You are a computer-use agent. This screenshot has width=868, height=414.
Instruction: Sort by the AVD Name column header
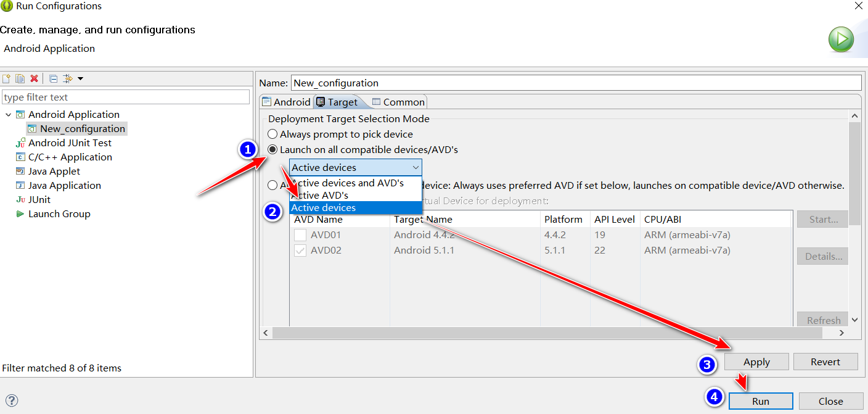click(339, 220)
